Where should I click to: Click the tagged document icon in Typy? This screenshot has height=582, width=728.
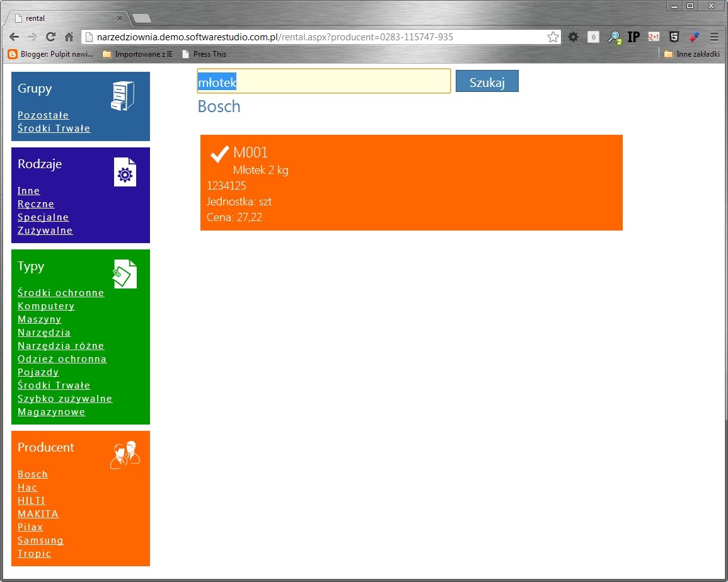tap(125, 274)
